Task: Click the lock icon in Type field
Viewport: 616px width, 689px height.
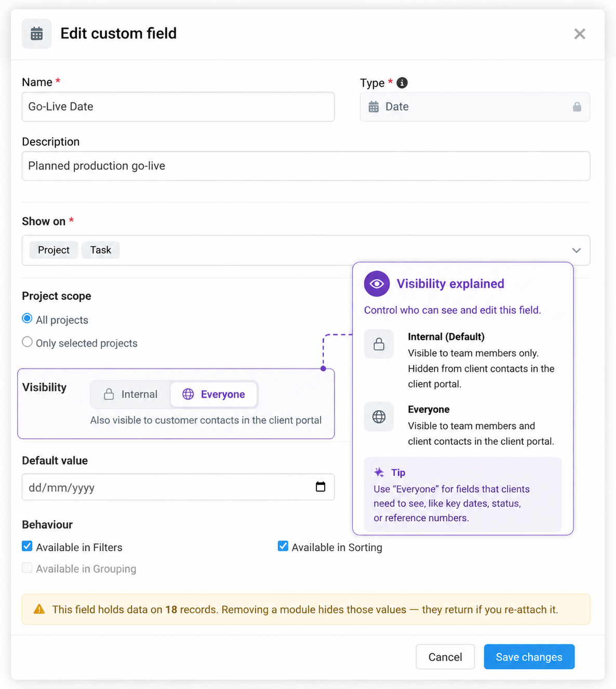Action: tap(577, 107)
